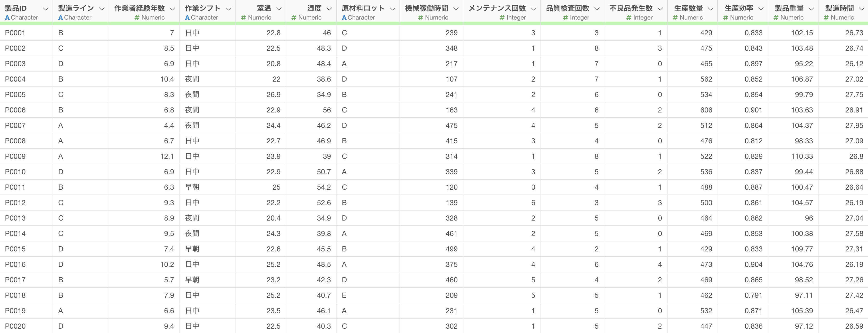Open the 製品重量 column dropdown chevron
Image resolution: width=868 pixels, height=333 pixels.
point(811,9)
